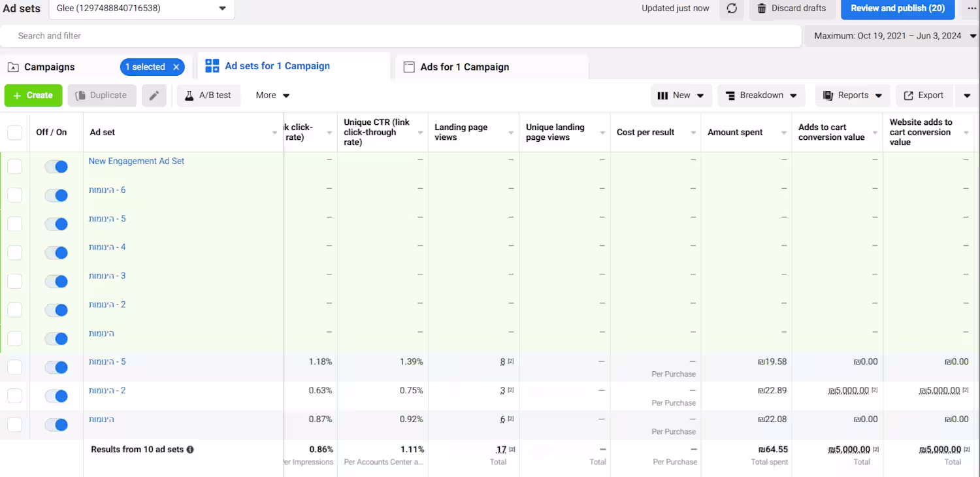The image size is (980, 477).
Task: Tick the checkbox for New Engagement Ad Set row
Action: (x=14, y=167)
